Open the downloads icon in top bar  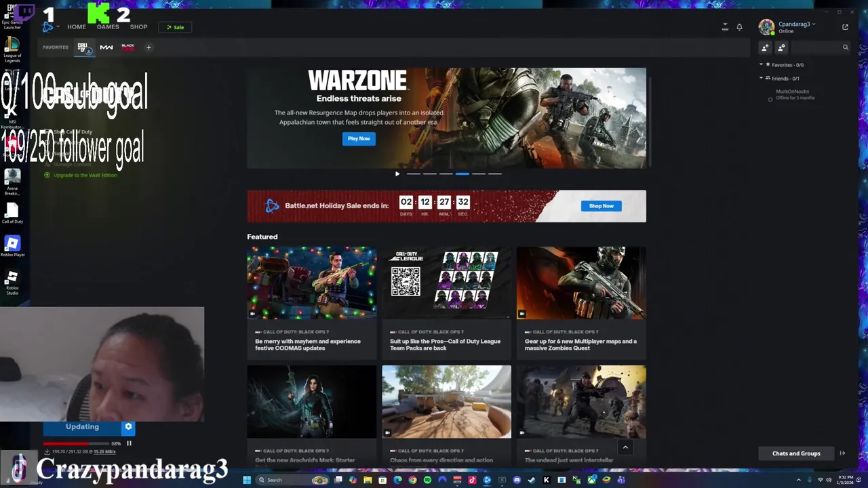[725, 27]
